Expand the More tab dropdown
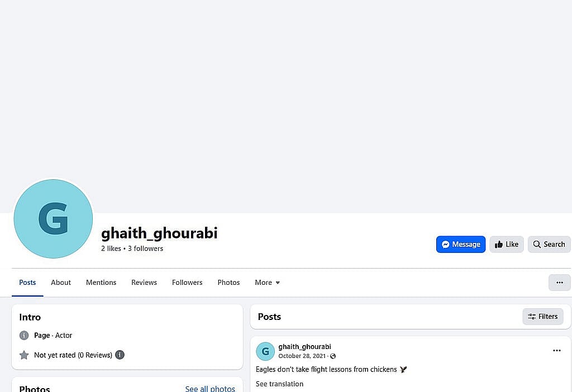This screenshot has height=392, width=572. pos(268,283)
